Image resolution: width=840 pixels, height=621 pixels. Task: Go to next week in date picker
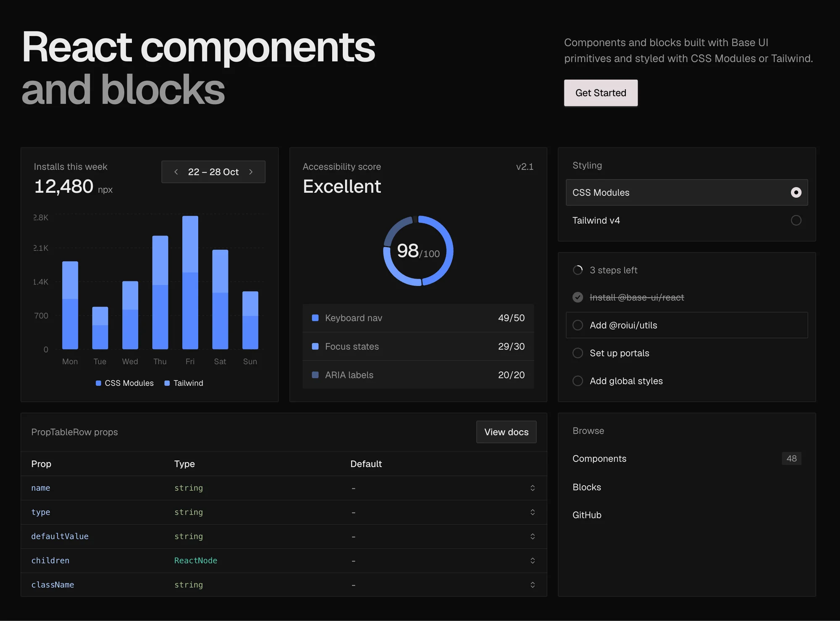[251, 172]
